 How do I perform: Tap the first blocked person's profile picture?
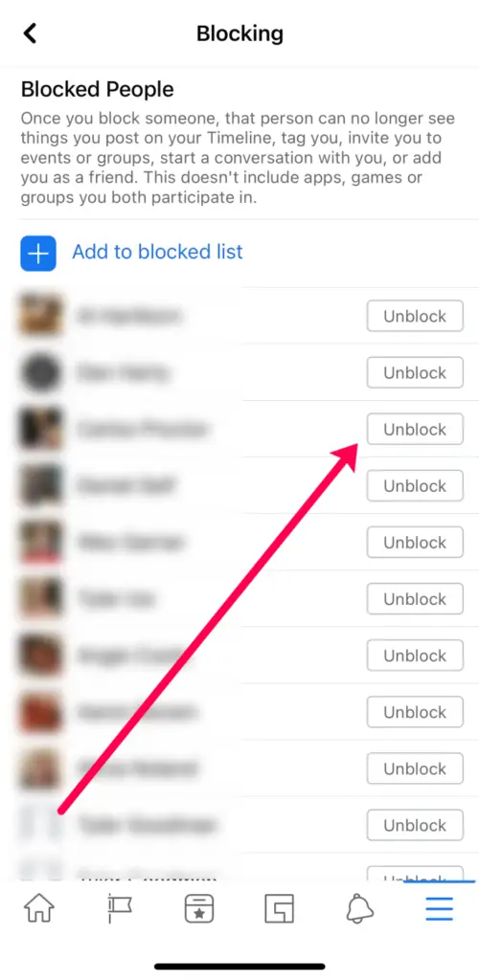point(41,316)
